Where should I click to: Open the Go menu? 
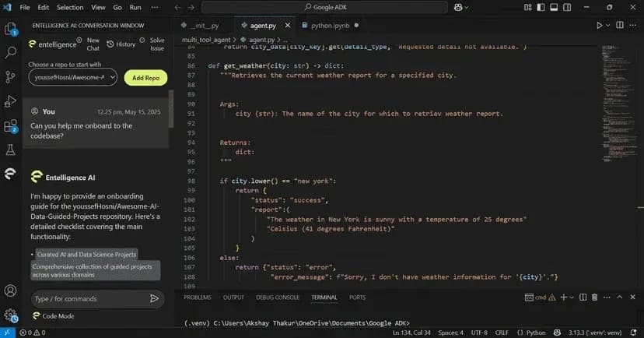(117, 8)
